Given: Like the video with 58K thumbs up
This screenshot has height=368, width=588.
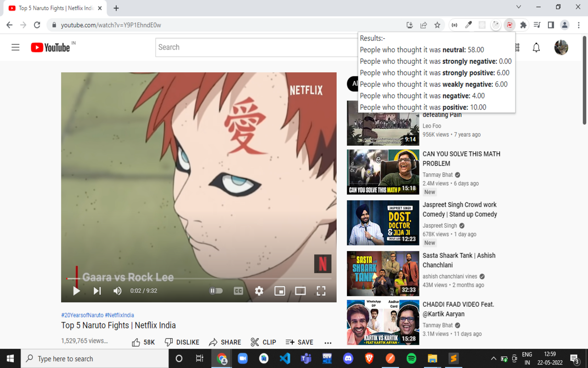Looking at the screenshot, I should (143, 342).
